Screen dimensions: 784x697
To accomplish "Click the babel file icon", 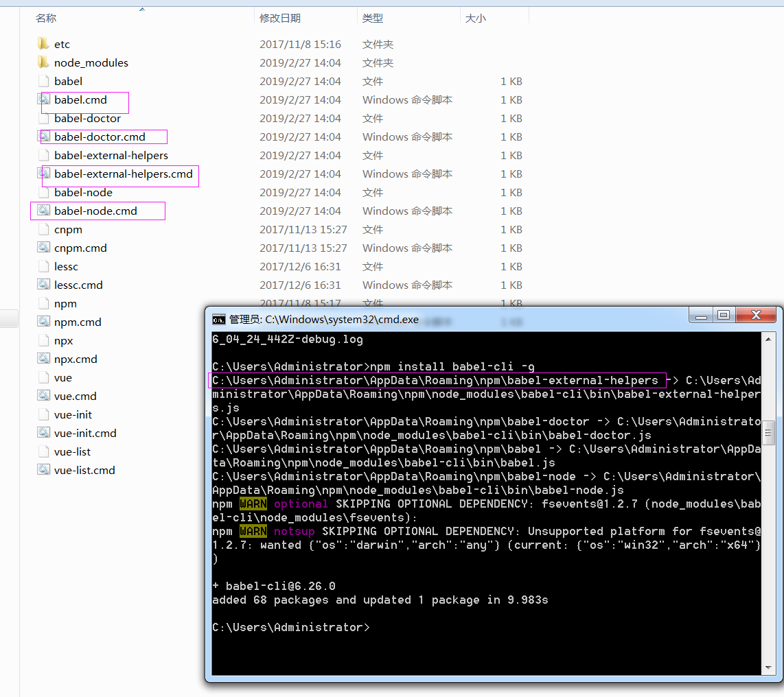I will (x=43, y=81).
